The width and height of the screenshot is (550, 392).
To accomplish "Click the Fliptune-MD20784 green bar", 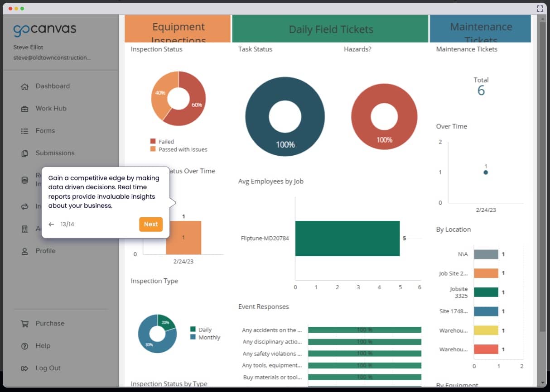I will [x=347, y=238].
